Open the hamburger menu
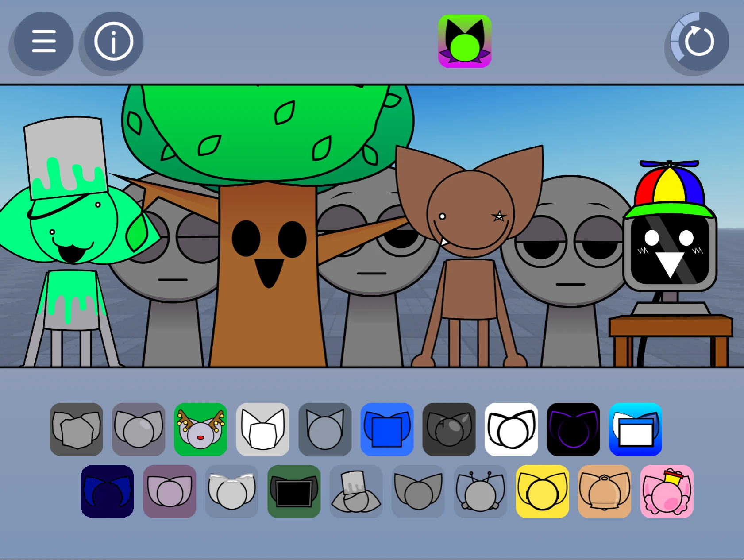This screenshot has height=560, width=744. pyautogui.click(x=42, y=41)
